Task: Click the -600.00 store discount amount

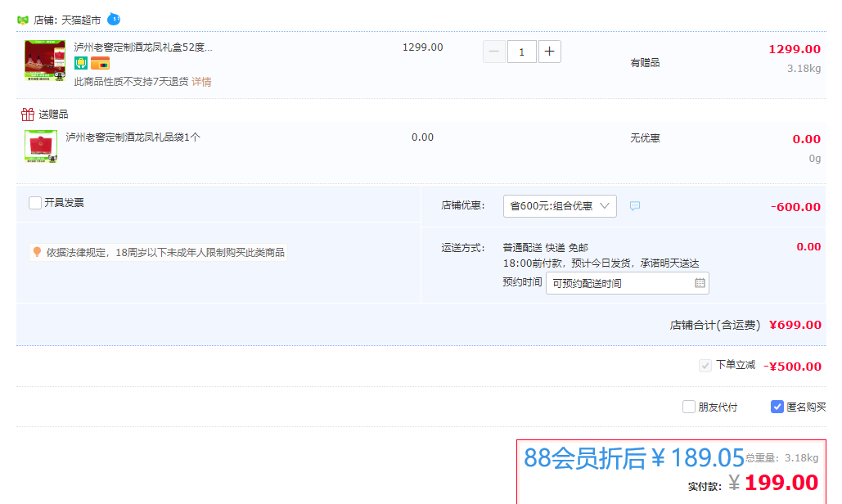Action: pyautogui.click(x=795, y=207)
